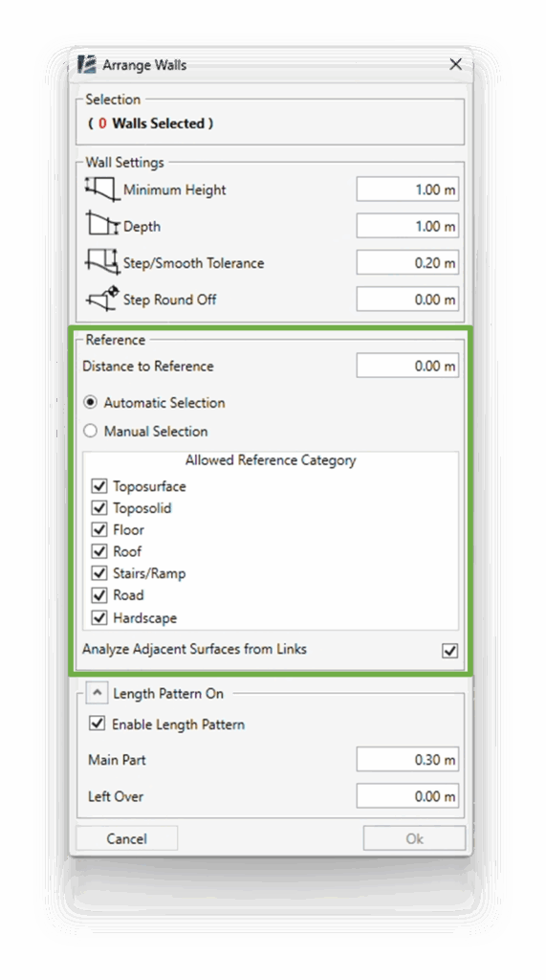
Task: Disable the Floor reference category
Action: point(99,530)
